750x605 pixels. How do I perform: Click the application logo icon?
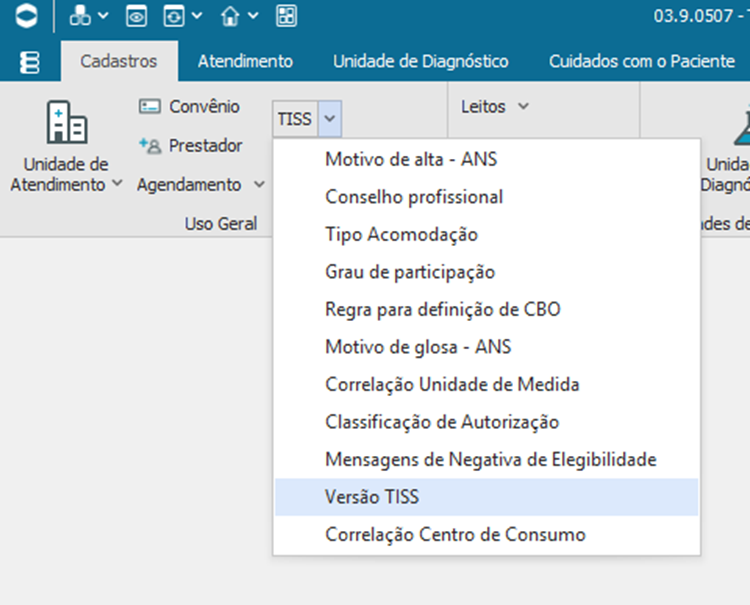pyautogui.click(x=29, y=16)
